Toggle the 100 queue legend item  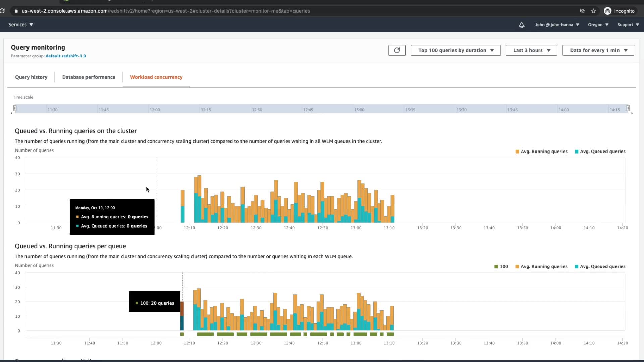point(501,267)
